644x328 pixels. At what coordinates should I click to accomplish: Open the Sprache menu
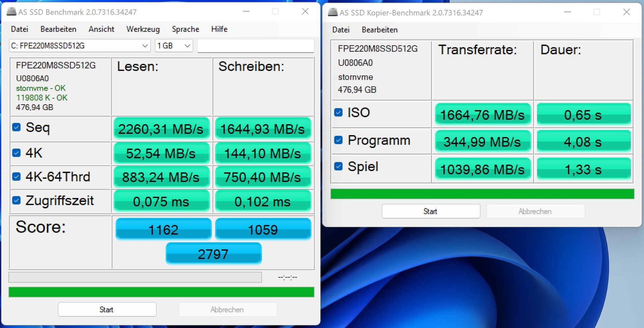(x=185, y=29)
